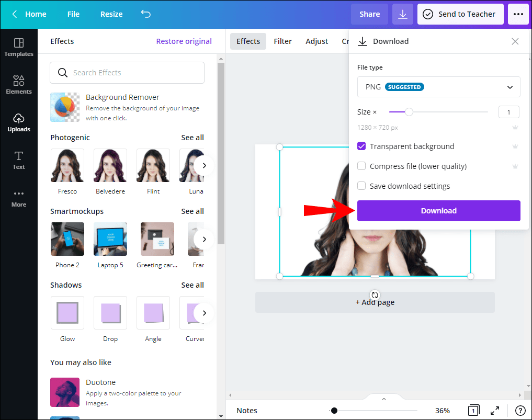Open the Templates panel
The image size is (532, 420).
click(x=19, y=47)
